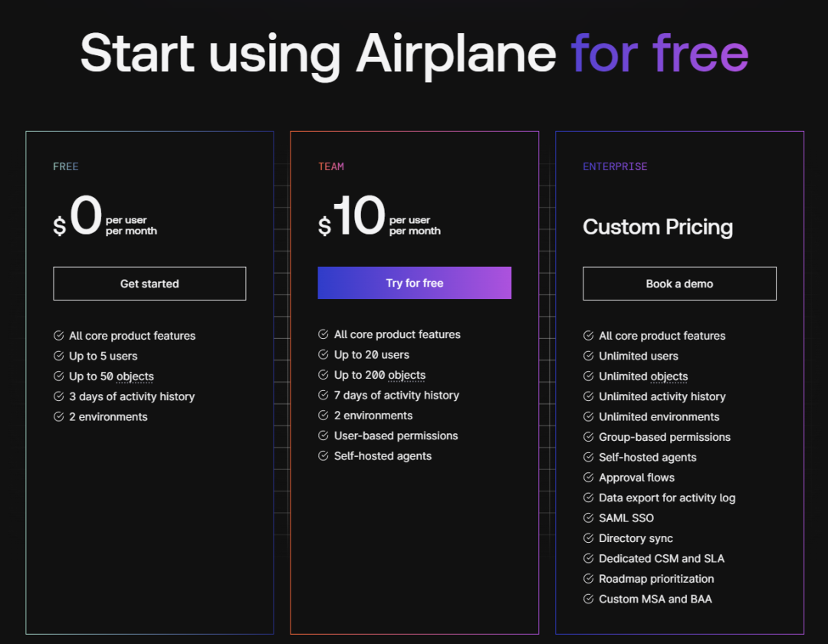Click the Book a demo button
This screenshot has height=644, width=828.
pos(679,284)
